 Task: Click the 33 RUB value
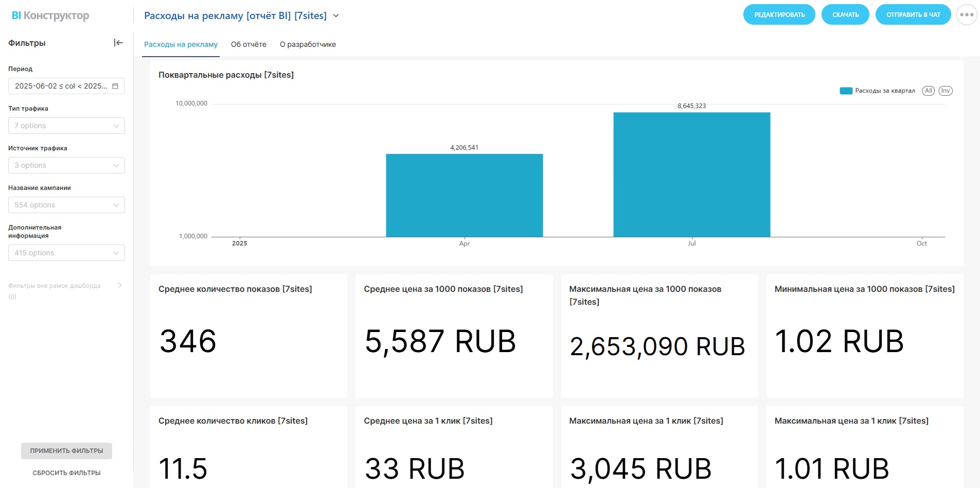(x=415, y=468)
